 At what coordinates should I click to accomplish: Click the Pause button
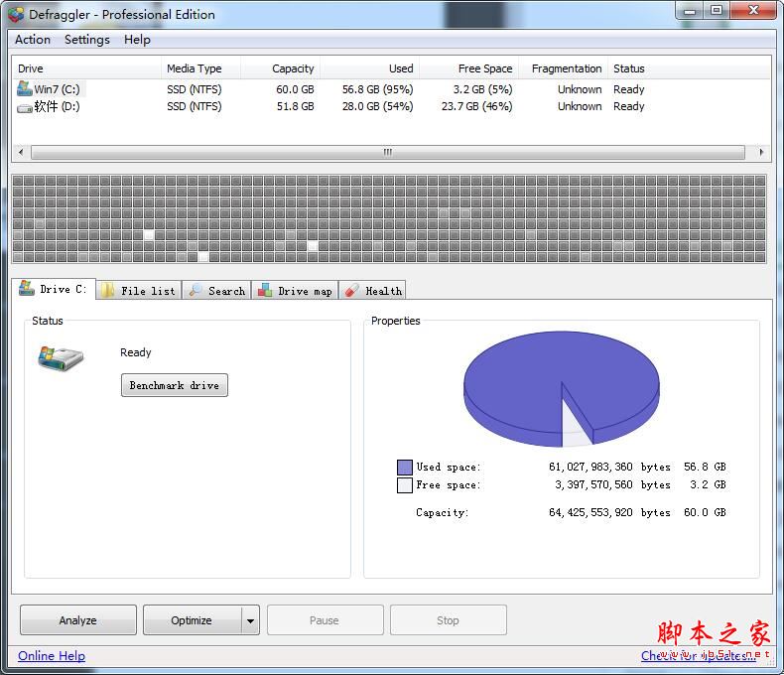[325, 620]
